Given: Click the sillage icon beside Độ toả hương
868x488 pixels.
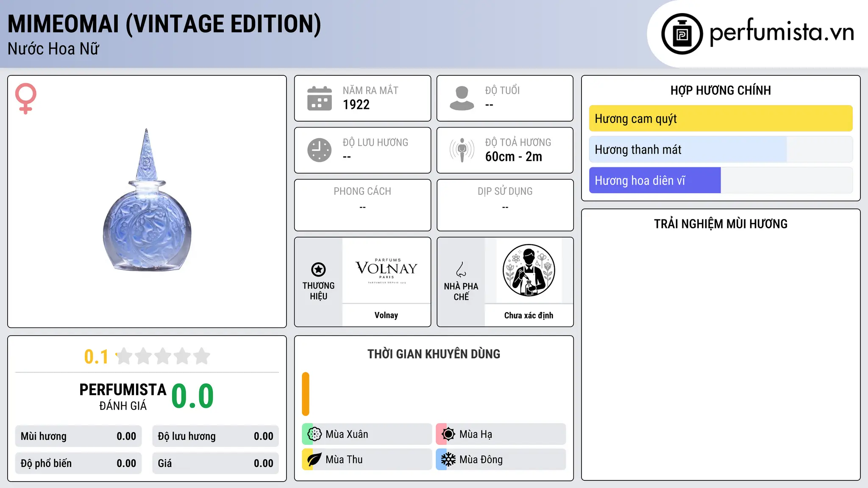Looking at the screenshot, I should coord(462,150).
